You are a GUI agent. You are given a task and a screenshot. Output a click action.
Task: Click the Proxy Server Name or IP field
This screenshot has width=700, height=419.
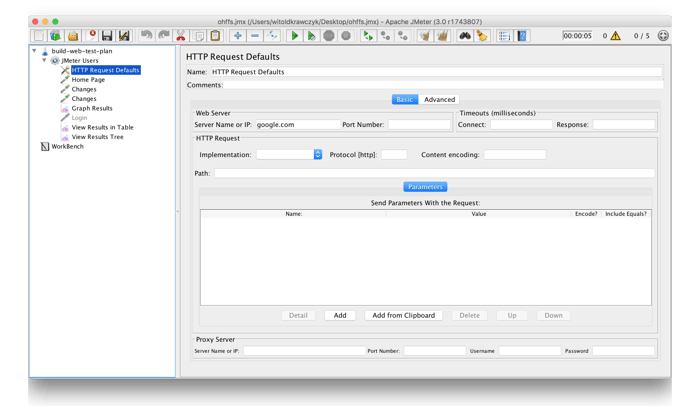tap(304, 351)
